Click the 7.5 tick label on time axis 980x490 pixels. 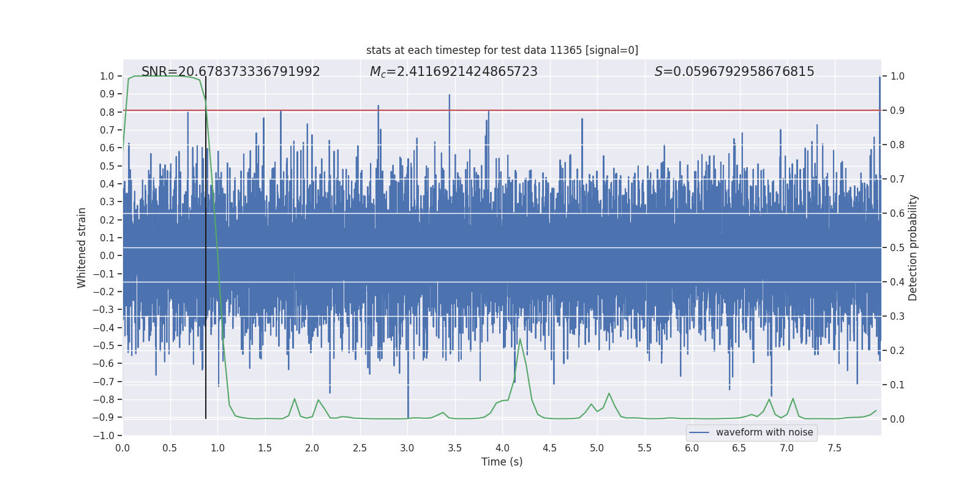[x=834, y=448]
